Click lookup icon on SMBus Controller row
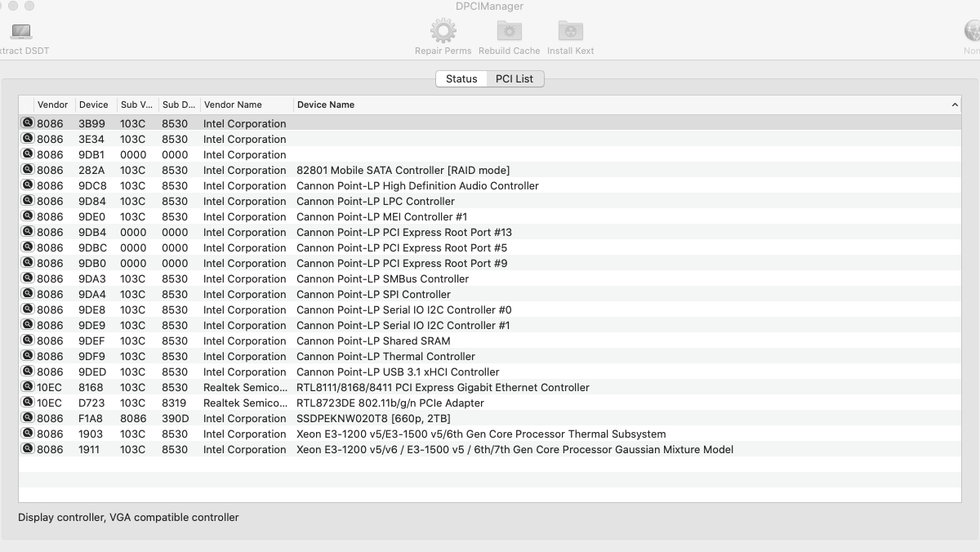 28,278
